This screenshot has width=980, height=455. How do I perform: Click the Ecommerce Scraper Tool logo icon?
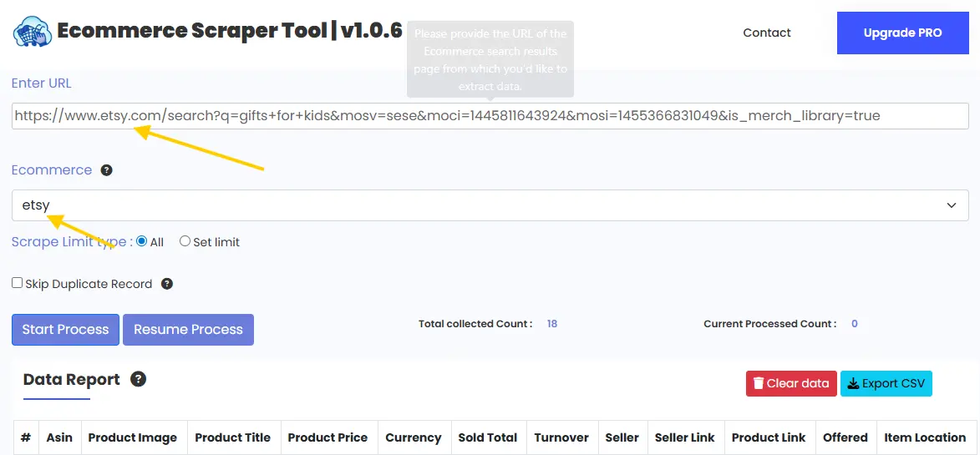click(33, 31)
